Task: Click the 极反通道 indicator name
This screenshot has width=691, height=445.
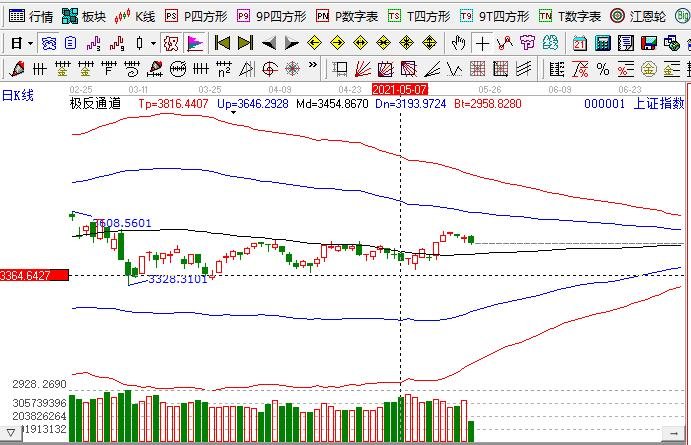Action: tap(95, 104)
